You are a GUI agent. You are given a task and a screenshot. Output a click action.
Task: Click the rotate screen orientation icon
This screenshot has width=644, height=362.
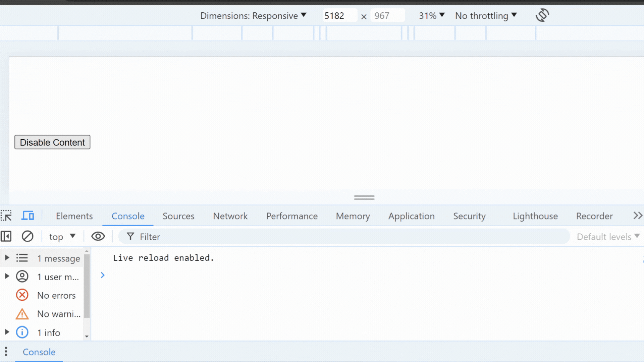542,15
